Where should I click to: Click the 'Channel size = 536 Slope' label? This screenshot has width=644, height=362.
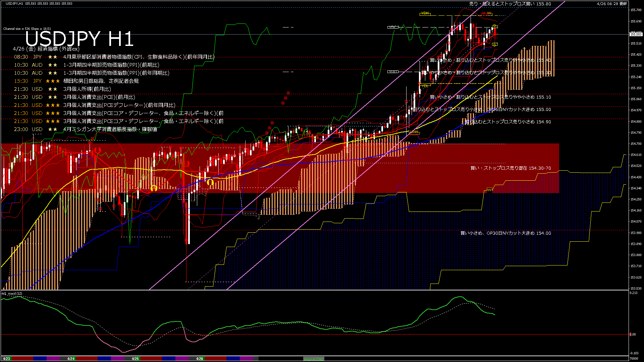tap(27, 29)
